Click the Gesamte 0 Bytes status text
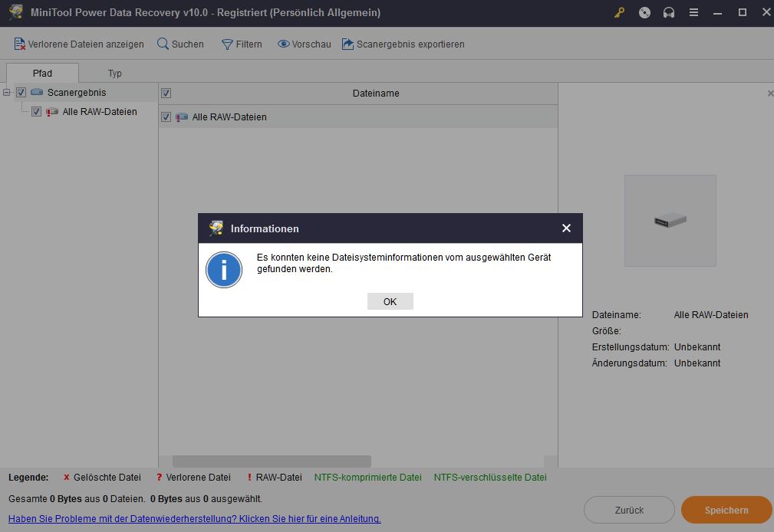The image size is (774, 532). (135, 499)
